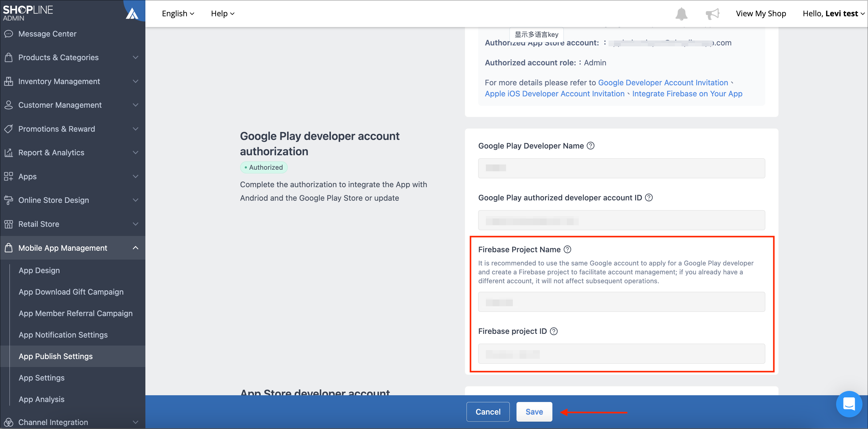Click the Shopline logo badge icon
The height and width of the screenshot is (429, 868).
[132, 14]
